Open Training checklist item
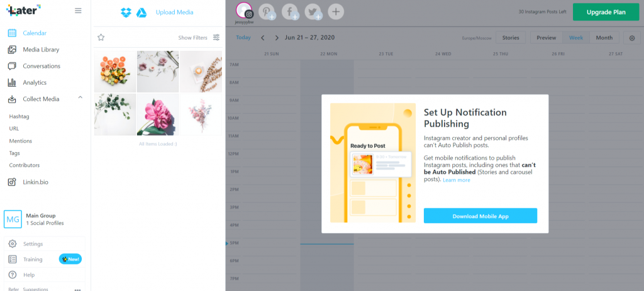Screen dimensions: 644x291 click(33, 260)
